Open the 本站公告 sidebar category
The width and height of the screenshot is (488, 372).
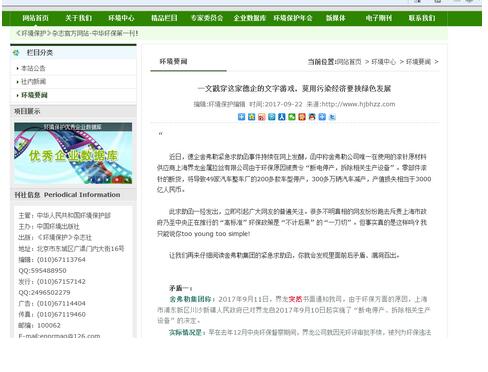pos(33,68)
